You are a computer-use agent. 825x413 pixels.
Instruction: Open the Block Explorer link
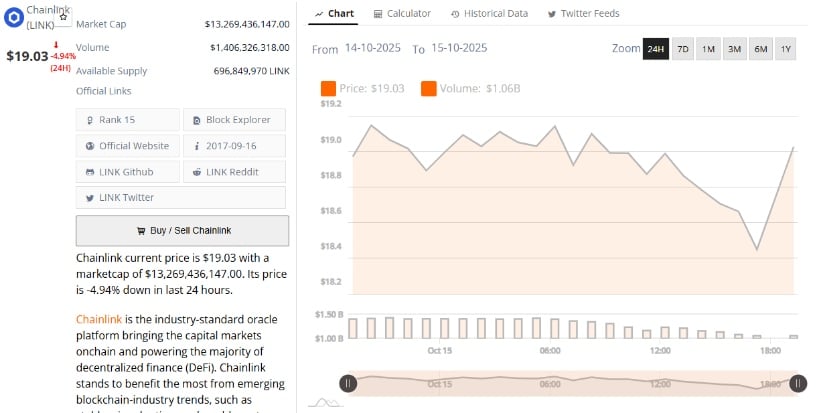234,120
